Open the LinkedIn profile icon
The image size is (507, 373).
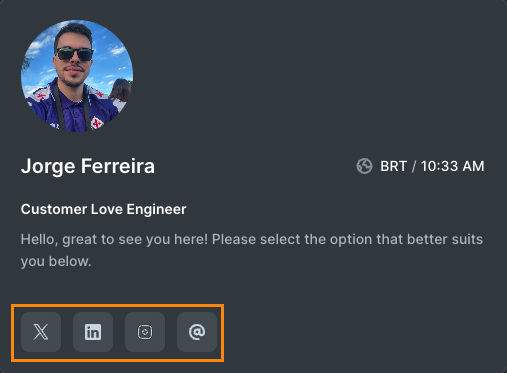tap(93, 332)
